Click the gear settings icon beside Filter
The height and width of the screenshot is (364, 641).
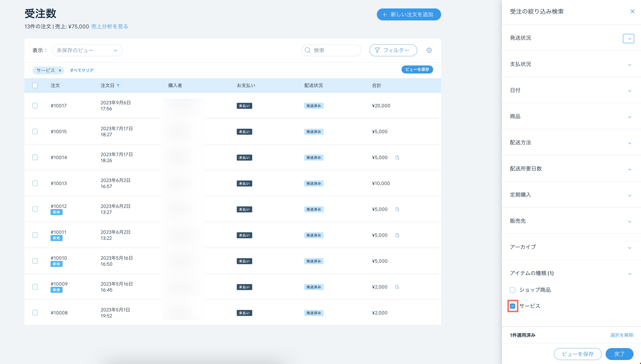tap(429, 50)
